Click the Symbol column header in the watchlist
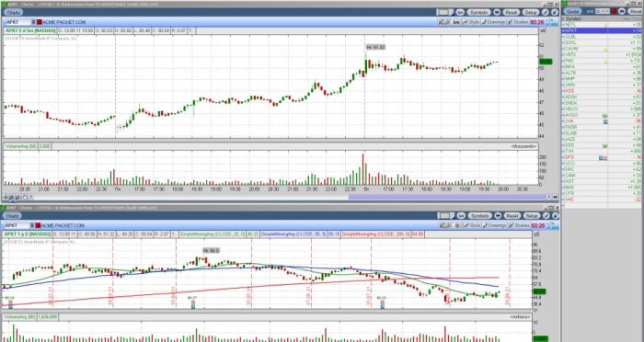The image size is (644, 342). pos(573,19)
